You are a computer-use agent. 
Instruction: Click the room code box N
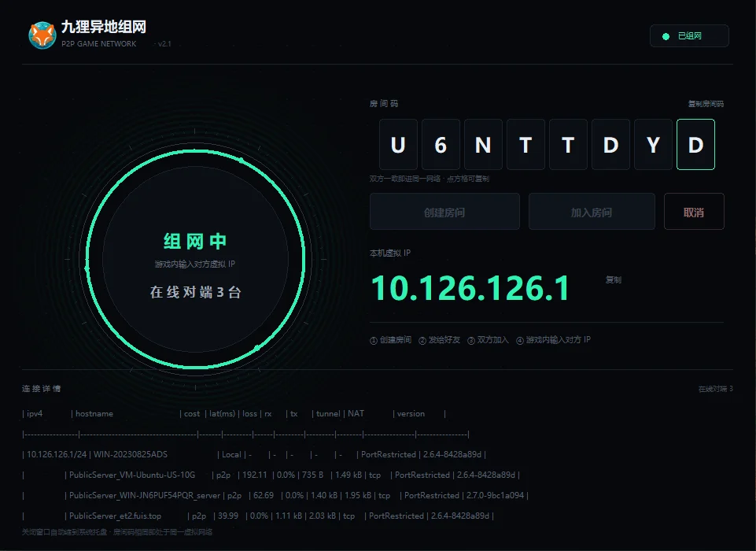(483, 144)
